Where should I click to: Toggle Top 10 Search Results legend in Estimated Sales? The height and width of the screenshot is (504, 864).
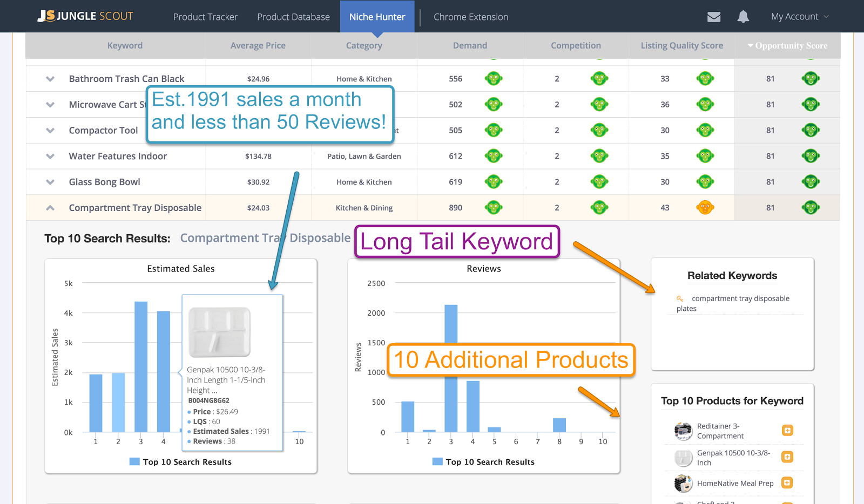pyautogui.click(x=181, y=462)
